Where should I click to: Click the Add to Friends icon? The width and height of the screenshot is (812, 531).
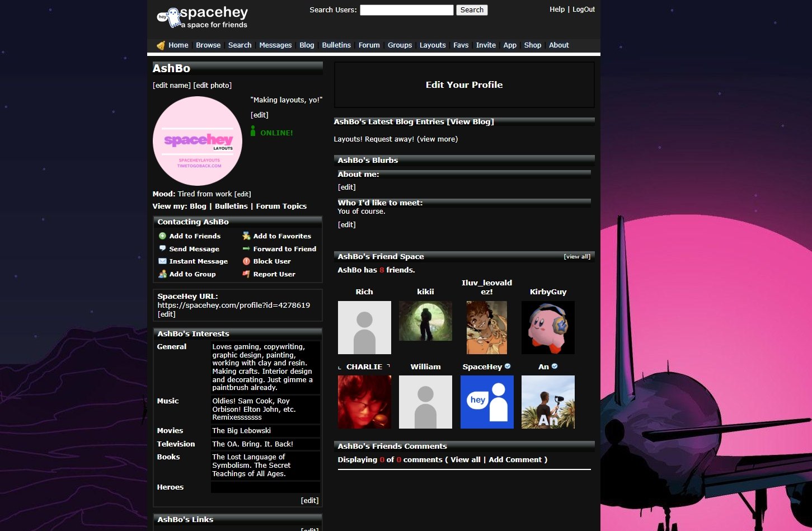[x=162, y=236]
